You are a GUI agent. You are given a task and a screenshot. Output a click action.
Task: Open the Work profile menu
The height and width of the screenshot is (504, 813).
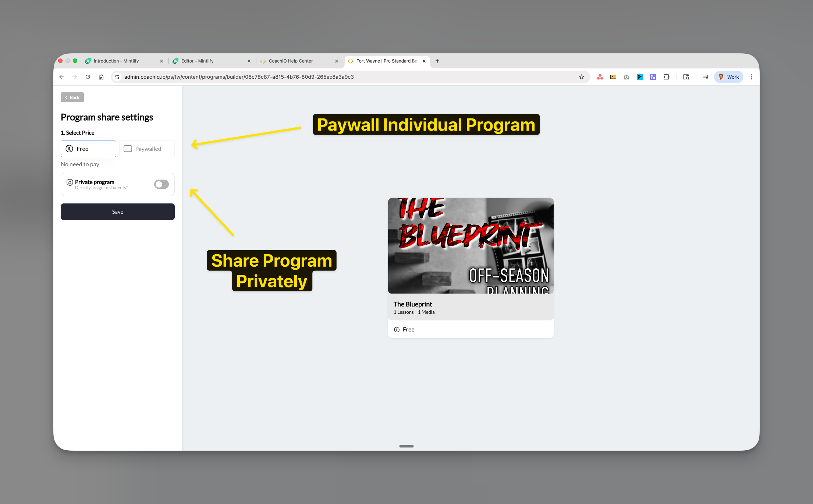[729, 77]
